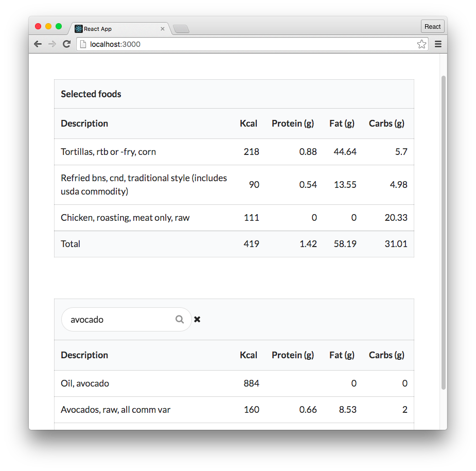Click the page vertical scrollbar

[444, 233]
